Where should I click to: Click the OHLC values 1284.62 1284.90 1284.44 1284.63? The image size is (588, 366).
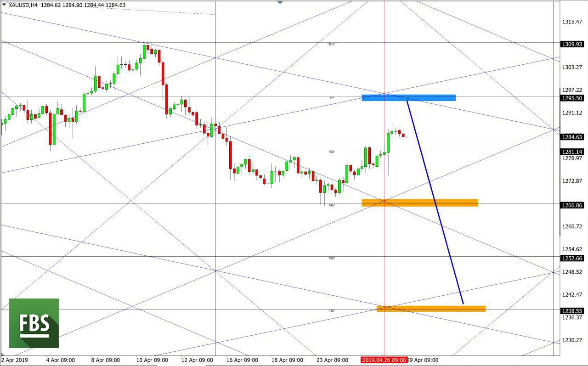click(83, 5)
